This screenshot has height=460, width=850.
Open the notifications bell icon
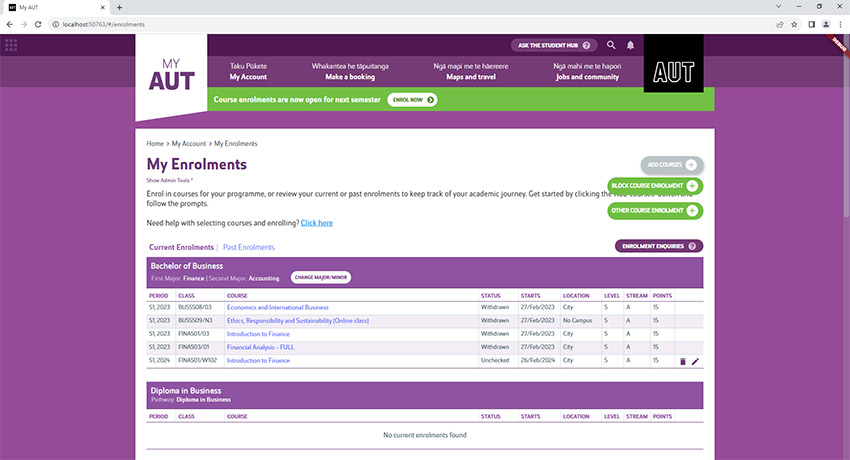(x=630, y=45)
